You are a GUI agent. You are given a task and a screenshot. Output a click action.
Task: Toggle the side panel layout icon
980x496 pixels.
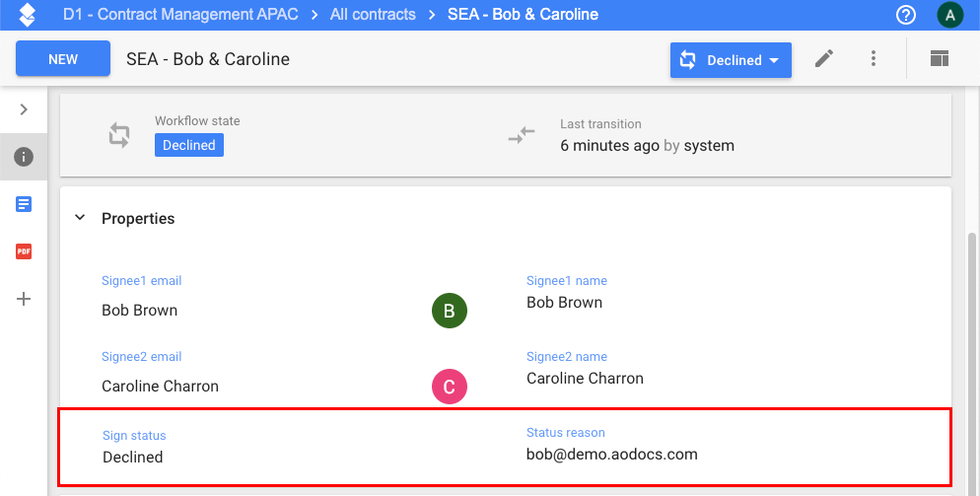[939, 59]
